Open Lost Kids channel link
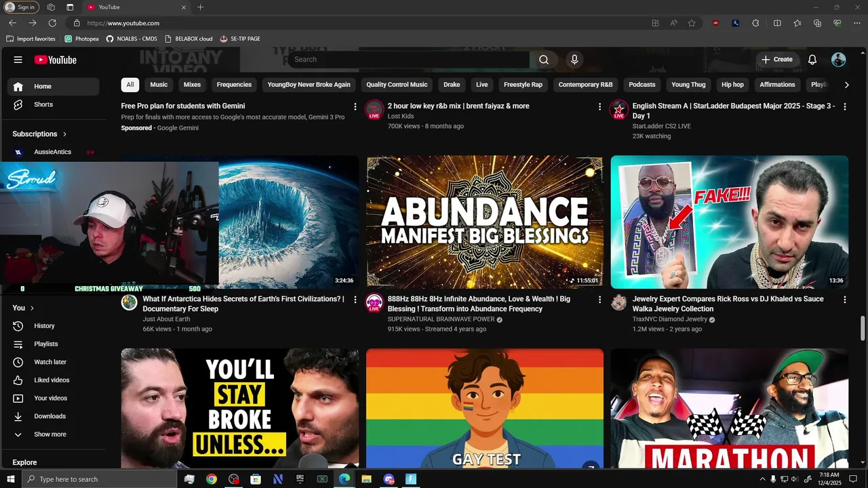This screenshot has height=488, width=868. pos(401,117)
